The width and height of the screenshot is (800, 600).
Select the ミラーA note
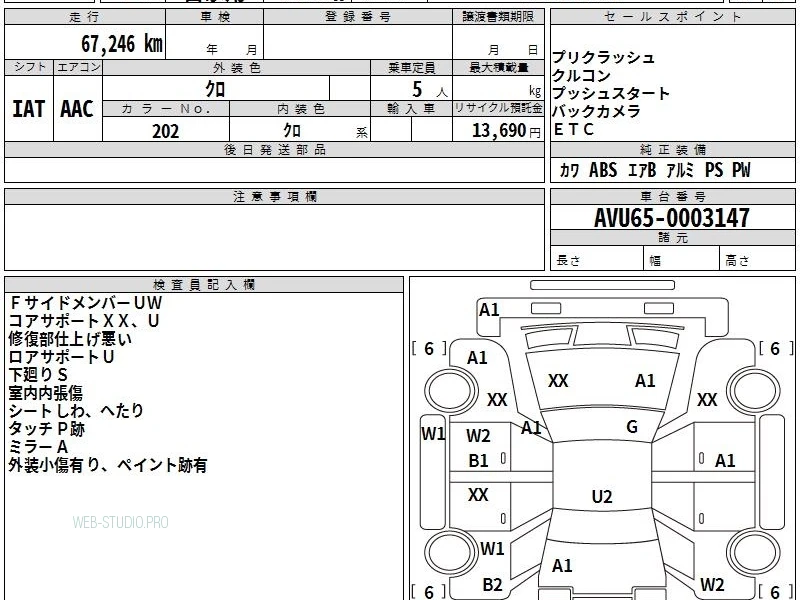[x=38, y=447]
